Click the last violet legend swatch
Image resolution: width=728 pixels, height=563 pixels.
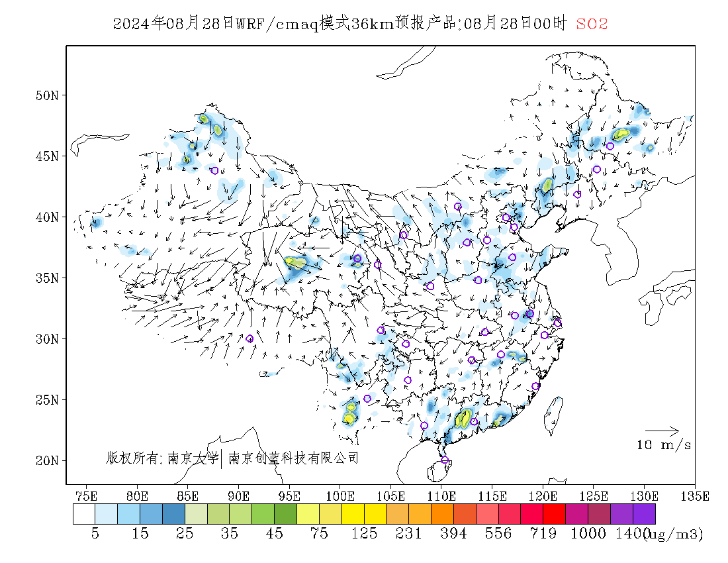click(x=644, y=514)
